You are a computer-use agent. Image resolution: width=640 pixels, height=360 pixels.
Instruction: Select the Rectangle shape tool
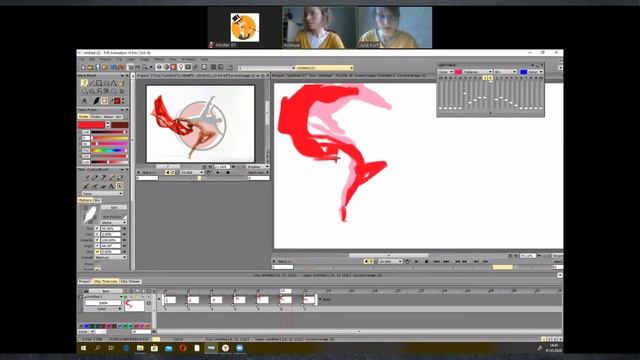(99, 83)
